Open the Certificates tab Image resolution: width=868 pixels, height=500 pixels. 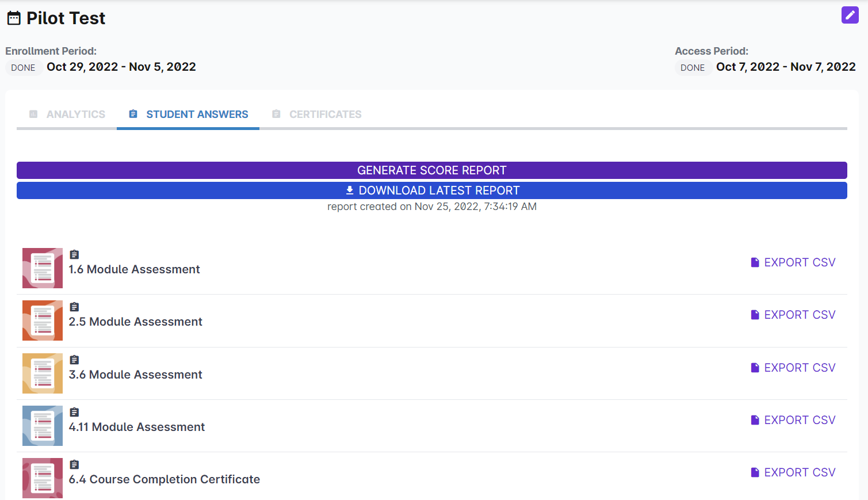click(x=317, y=114)
